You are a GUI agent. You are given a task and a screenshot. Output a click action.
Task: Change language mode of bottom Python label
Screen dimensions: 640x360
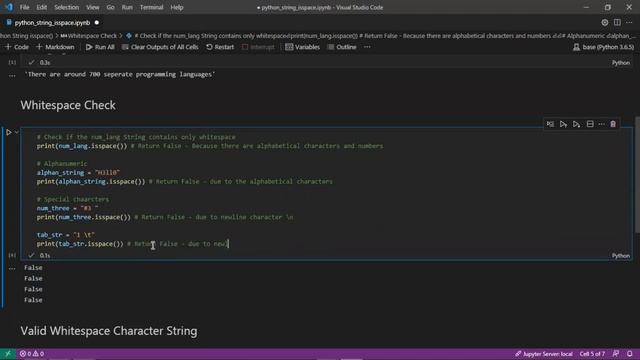(x=621, y=256)
